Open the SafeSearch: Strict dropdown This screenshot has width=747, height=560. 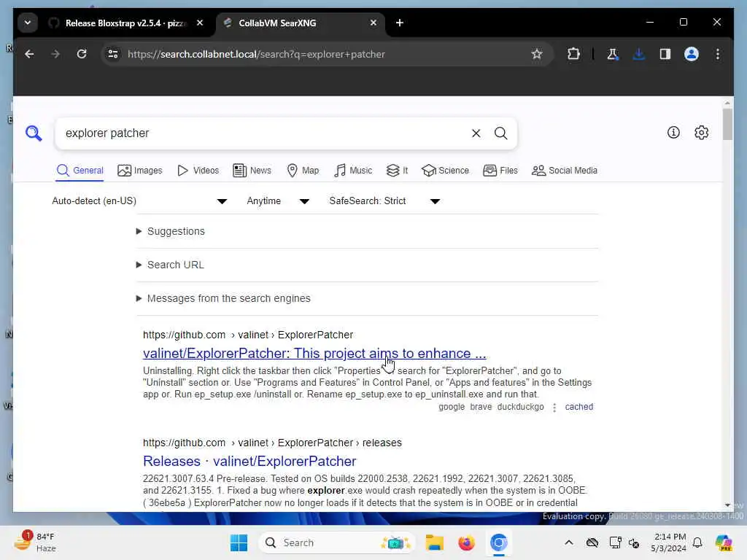click(x=384, y=201)
